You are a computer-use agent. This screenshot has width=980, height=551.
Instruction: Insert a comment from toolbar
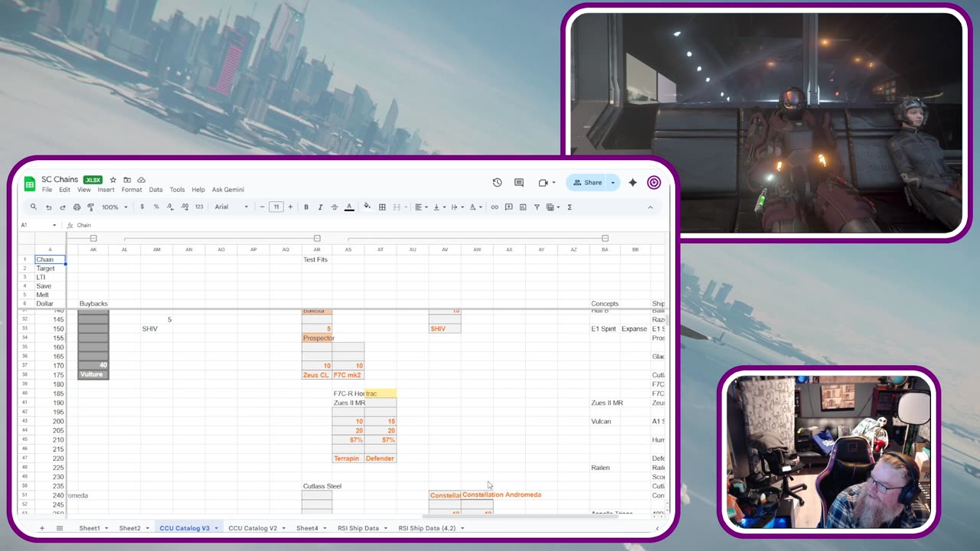click(508, 207)
